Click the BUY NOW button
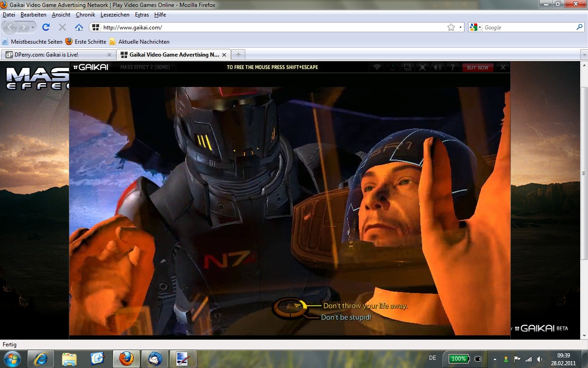 point(478,67)
